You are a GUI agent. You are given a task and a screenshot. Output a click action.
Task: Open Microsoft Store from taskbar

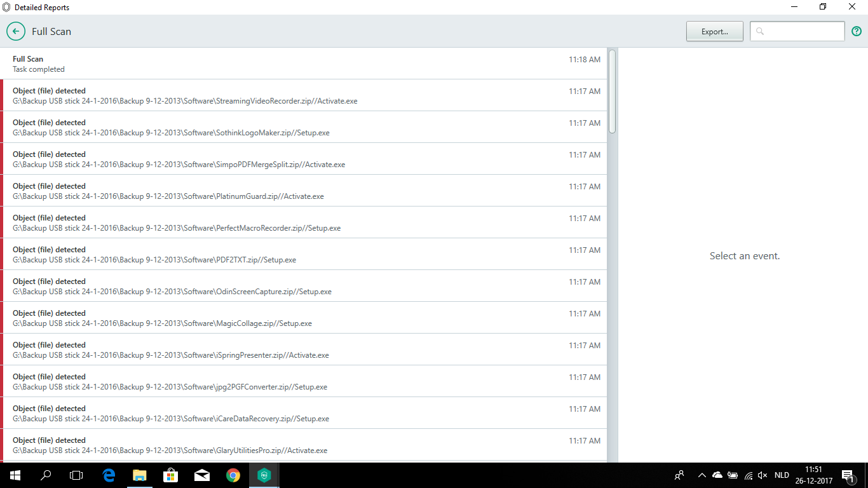coord(171,475)
